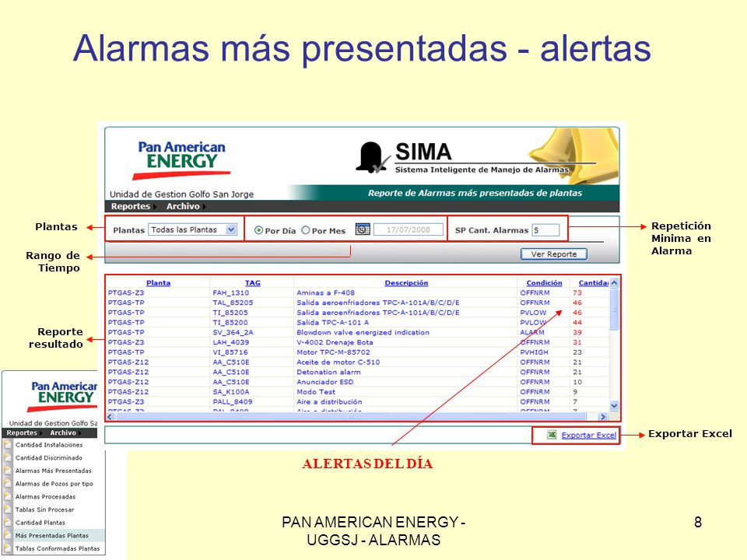
Task: Choose Más Presentadas Plantas menu entry
Action: (52, 535)
